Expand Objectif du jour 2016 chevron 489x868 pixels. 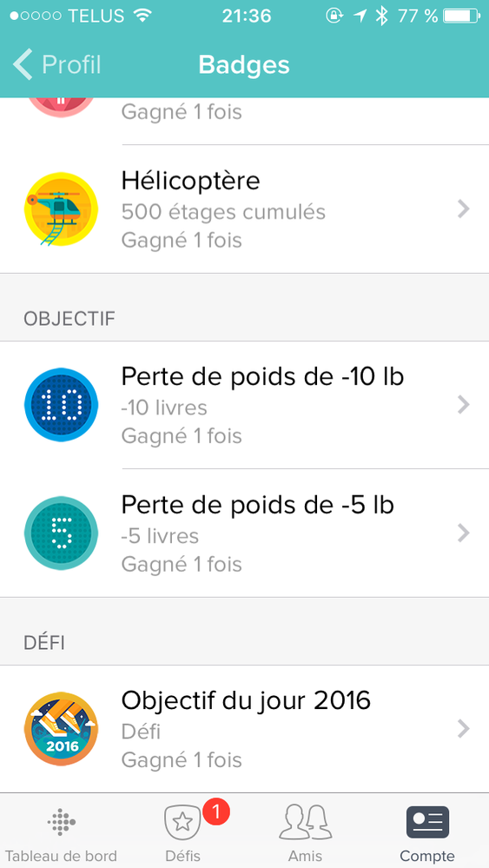click(464, 728)
